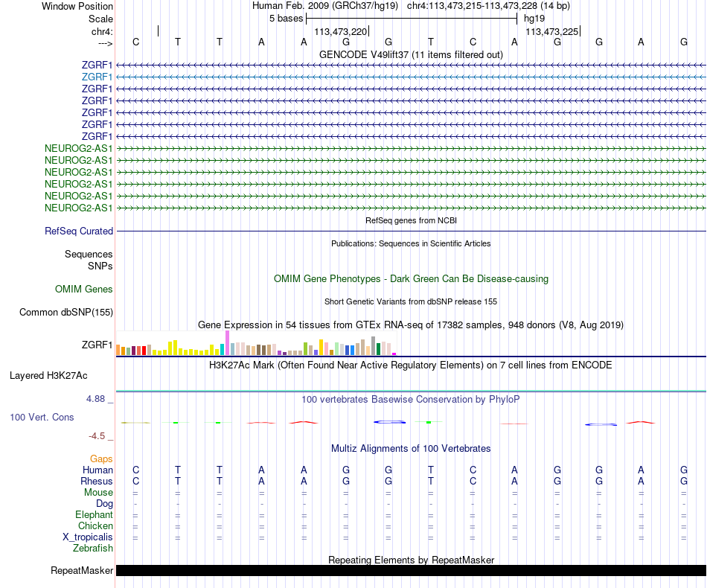707x588 pixels.
Task: Open the Multiz Alignments of 100 Vertebrates title
Action: 411,449
